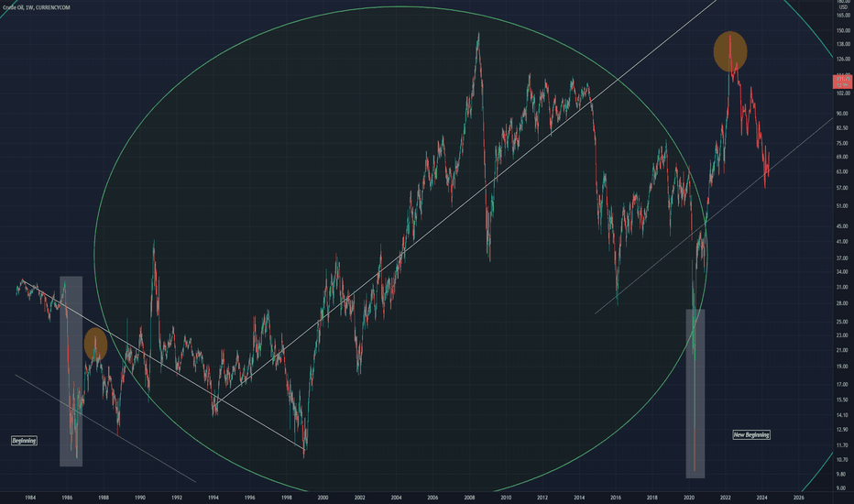Click the 2016 label on the time axis
This screenshot has width=854, height=504.
pyautogui.click(x=616, y=498)
